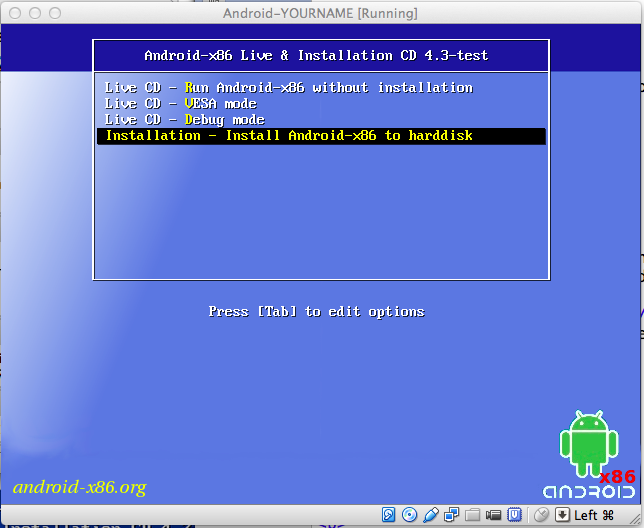
Task: Click the keyboard capture arrow icon
Action: coord(562,514)
